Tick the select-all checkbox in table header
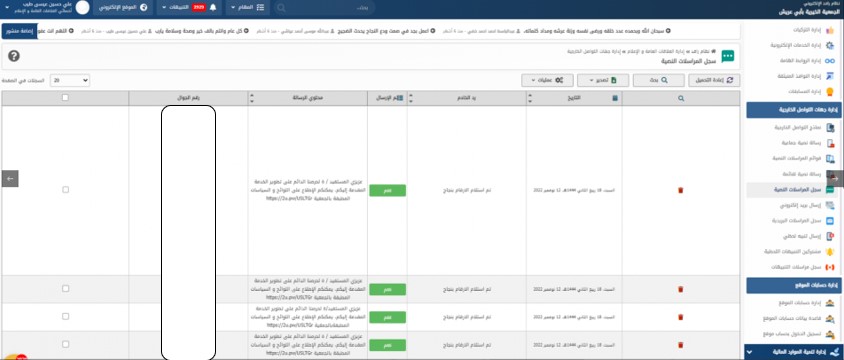The width and height of the screenshot is (844, 360). (65, 97)
